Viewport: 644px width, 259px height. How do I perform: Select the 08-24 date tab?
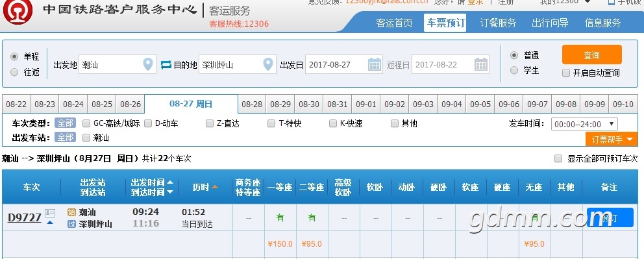click(73, 105)
